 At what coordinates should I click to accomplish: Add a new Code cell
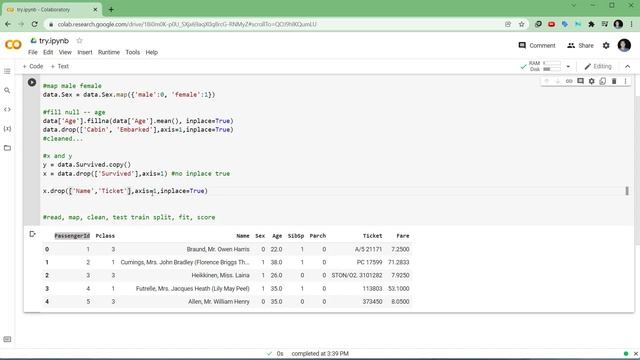pos(32,66)
